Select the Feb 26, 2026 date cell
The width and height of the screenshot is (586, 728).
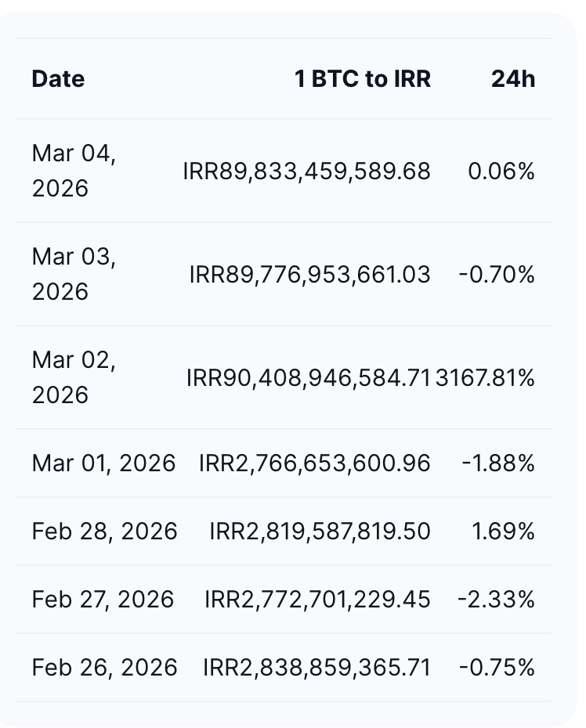point(104,668)
